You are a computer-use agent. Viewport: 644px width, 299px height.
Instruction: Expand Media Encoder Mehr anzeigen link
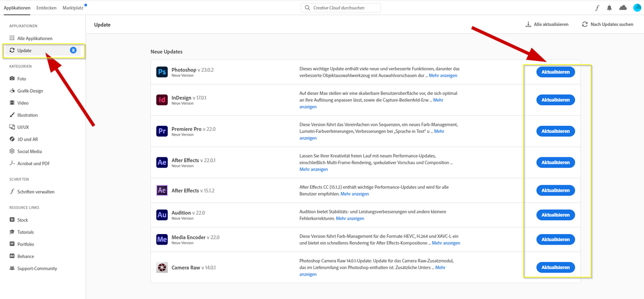446,243
